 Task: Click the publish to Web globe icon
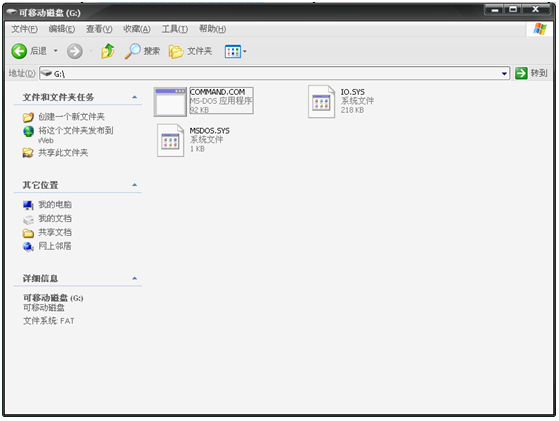tap(29, 132)
